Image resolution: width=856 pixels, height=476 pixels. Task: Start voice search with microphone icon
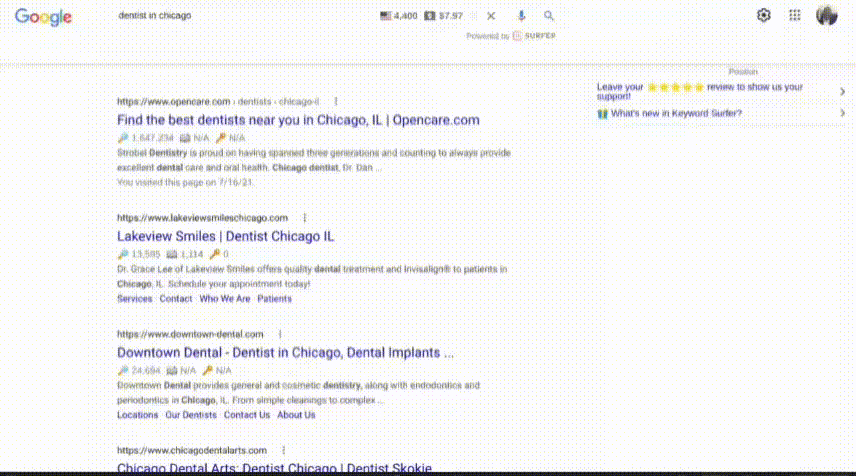click(521, 16)
